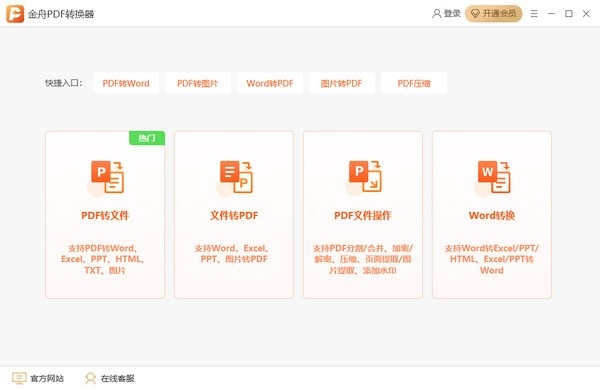Click the 支持PDF分割/合并 description text

[x=363, y=259]
